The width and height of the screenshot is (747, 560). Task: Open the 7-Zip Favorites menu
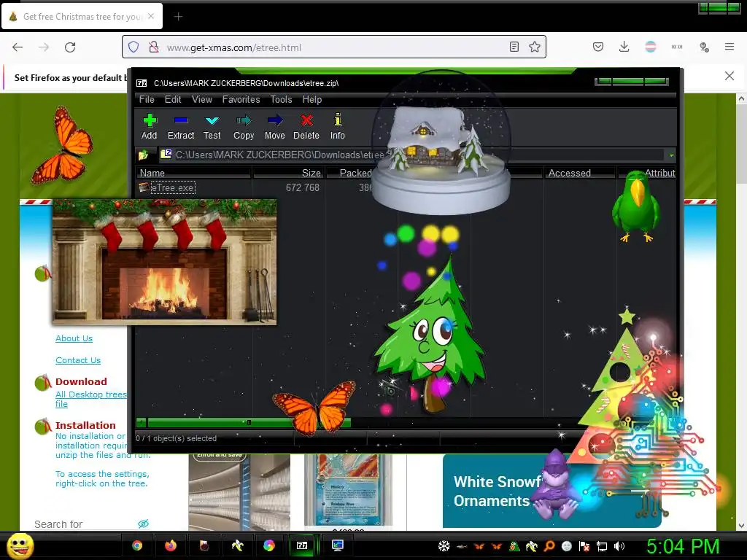[241, 99]
